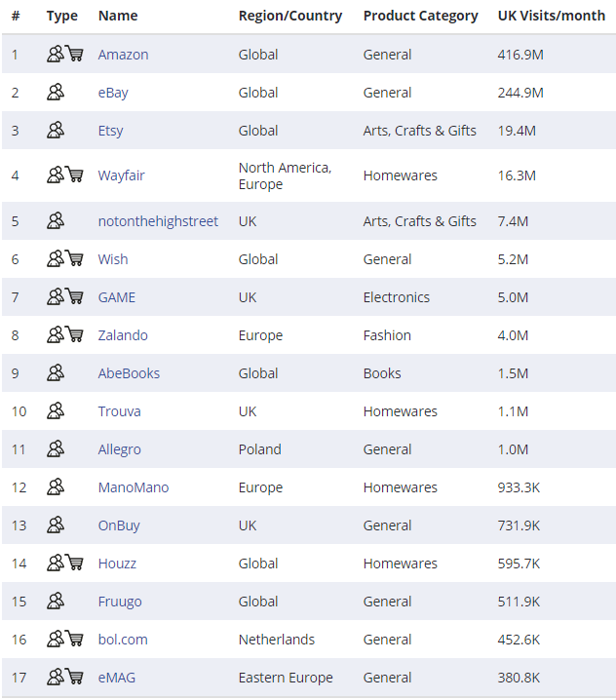The image size is (616, 700).
Task: Click the marketplace sellers icon for eBay
Action: click(56, 93)
